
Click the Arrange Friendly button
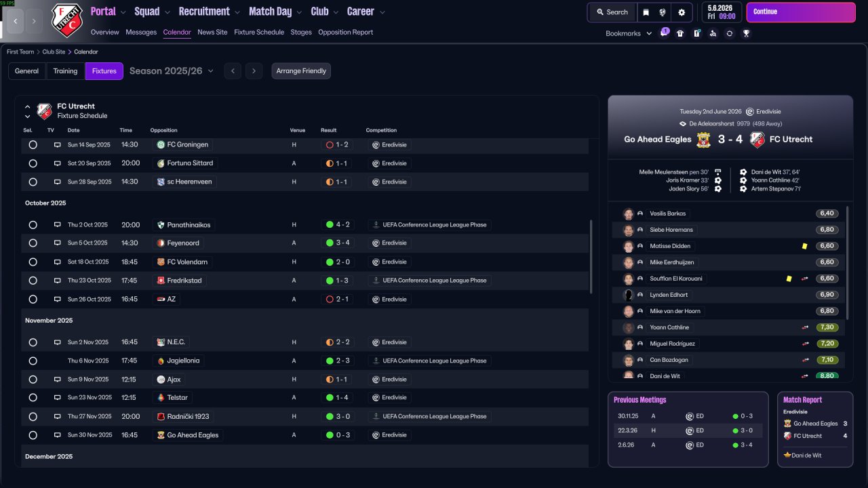pos(301,70)
